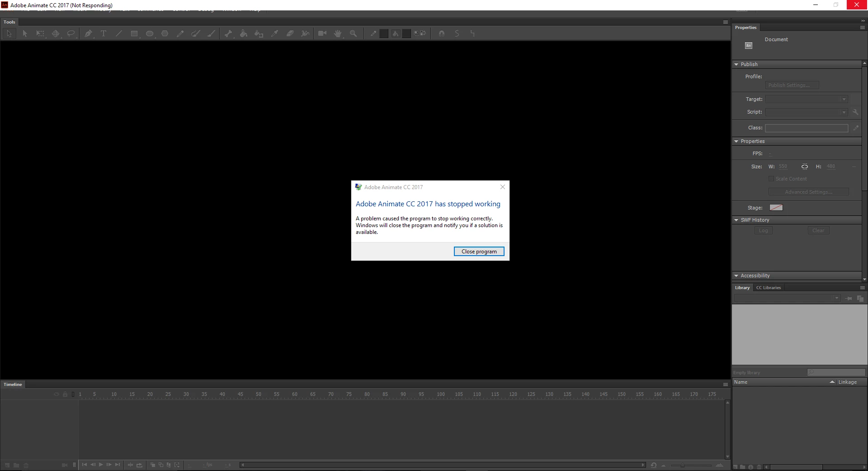Image resolution: width=868 pixels, height=471 pixels.
Task: Click the Straighten option icon in Tools
Action: pyautogui.click(x=472, y=33)
